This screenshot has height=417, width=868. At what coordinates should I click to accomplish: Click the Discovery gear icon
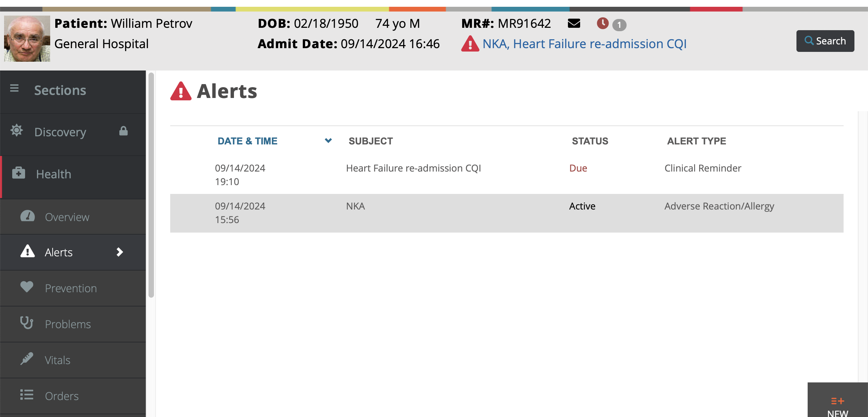pos(16,131)
